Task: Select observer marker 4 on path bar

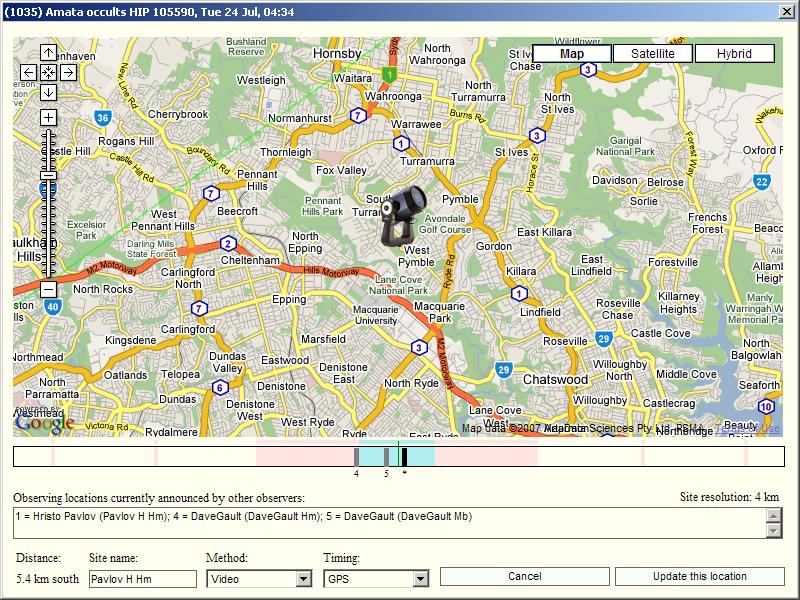Action: [x=357, y=457]
